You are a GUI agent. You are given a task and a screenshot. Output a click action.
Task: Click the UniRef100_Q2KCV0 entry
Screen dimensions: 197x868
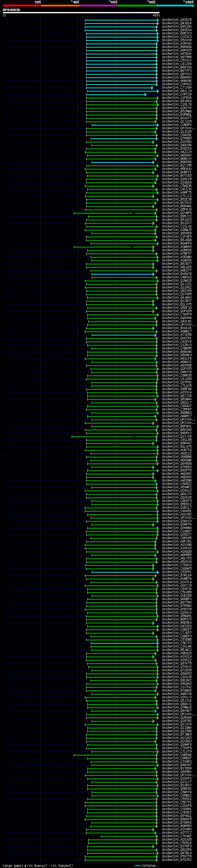click(x=177, y=108)
